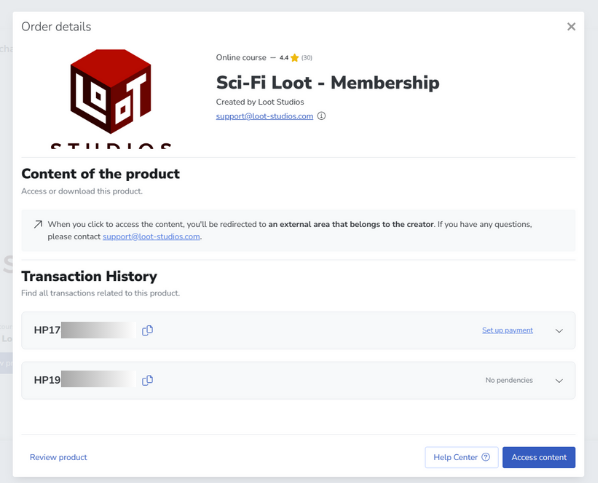
Task: Click support email in the redirect notice
Action: point(151,237)
